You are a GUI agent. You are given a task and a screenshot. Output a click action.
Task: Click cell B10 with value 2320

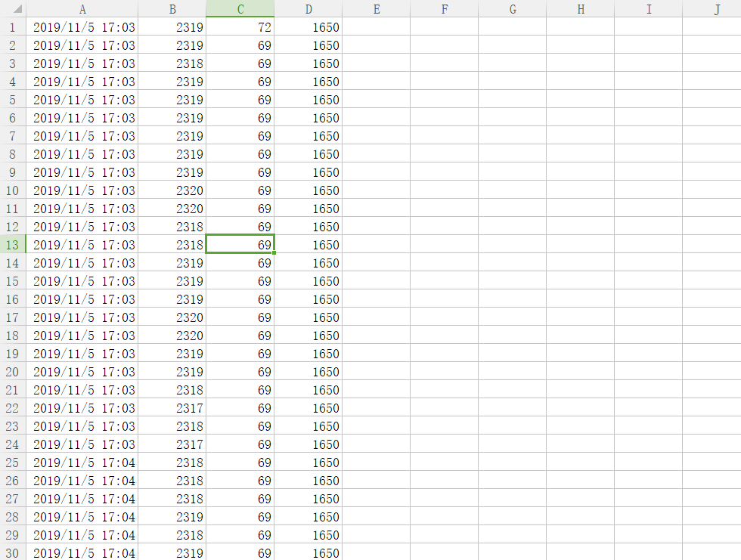pyautogui.click(x=172, y=190)
